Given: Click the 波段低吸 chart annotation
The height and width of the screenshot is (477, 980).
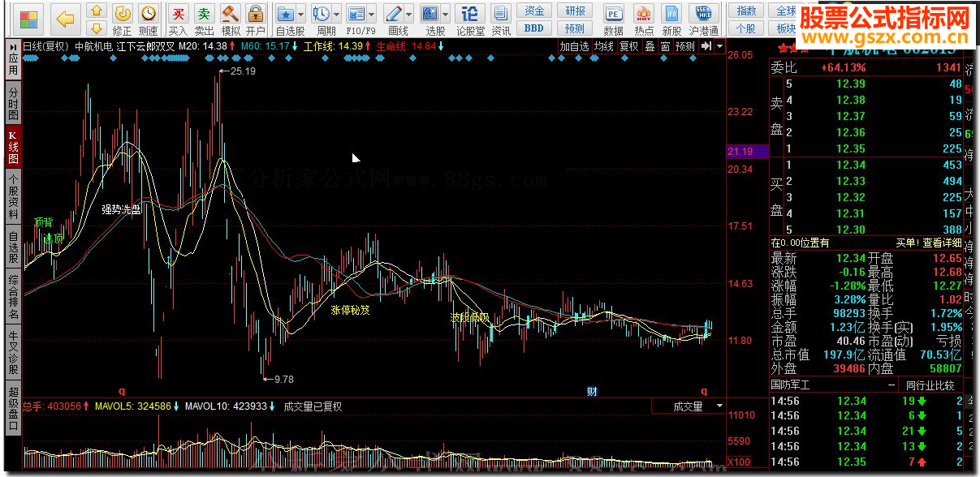Looking at the screenshot, I should click(x=471, y=318).
